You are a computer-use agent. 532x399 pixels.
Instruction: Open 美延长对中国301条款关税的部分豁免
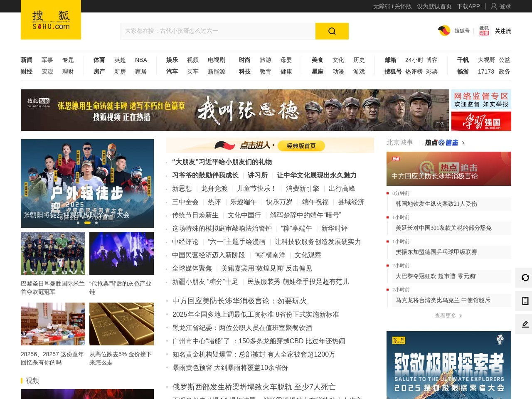443,228
